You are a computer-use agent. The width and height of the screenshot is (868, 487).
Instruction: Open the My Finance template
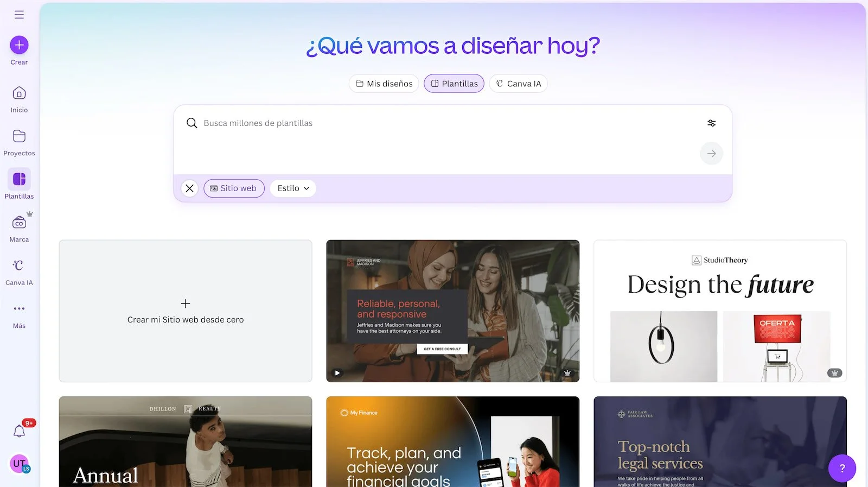pos(453,441)
